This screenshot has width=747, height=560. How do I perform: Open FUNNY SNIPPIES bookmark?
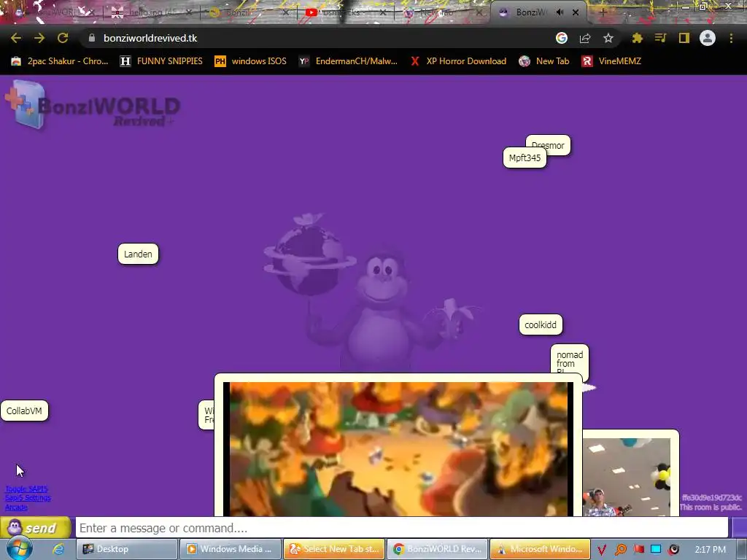161,61
